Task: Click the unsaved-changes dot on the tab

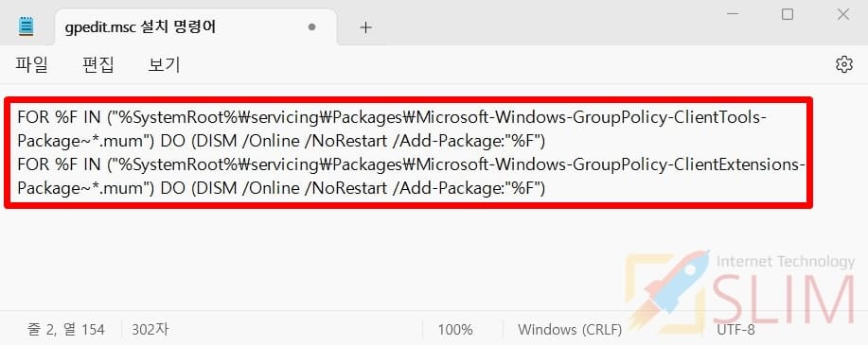Action: pyautogui.click(x=311, y=26)
